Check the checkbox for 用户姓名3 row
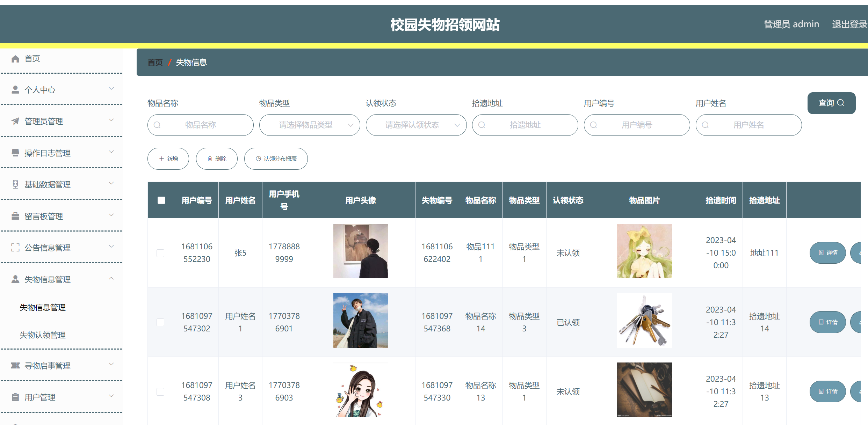 click(161, 391)
